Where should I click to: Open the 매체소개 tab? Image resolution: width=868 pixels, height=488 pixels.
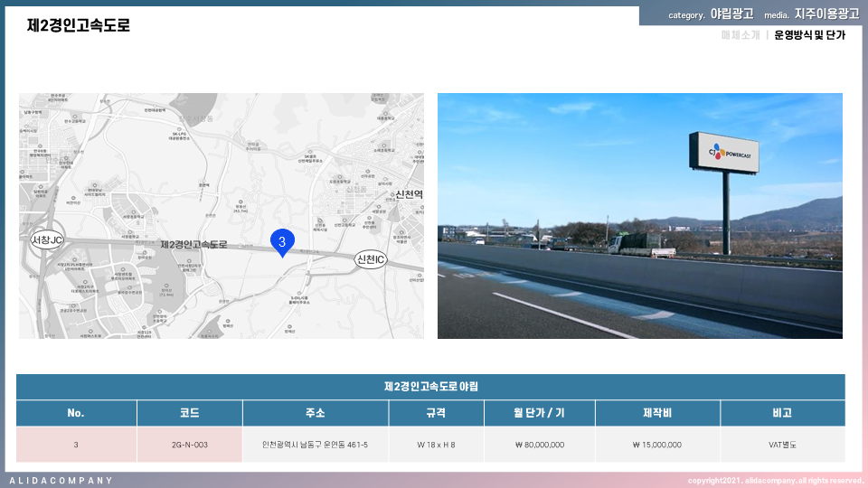[x=741, y=35]
